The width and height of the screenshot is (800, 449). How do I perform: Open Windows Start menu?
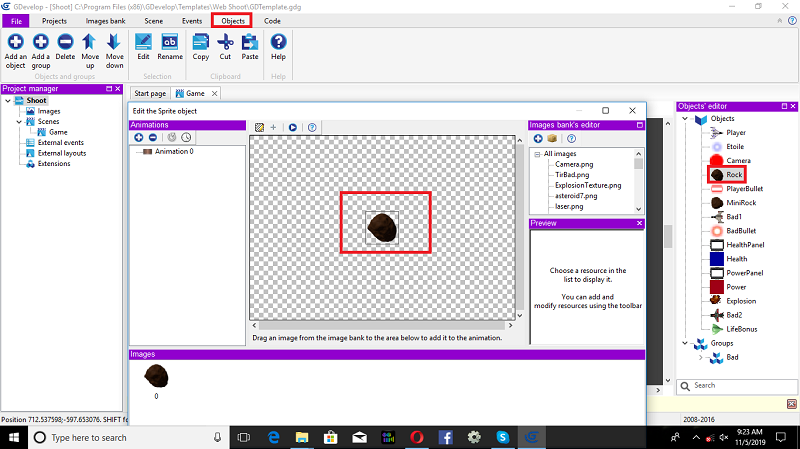point(14,438)
